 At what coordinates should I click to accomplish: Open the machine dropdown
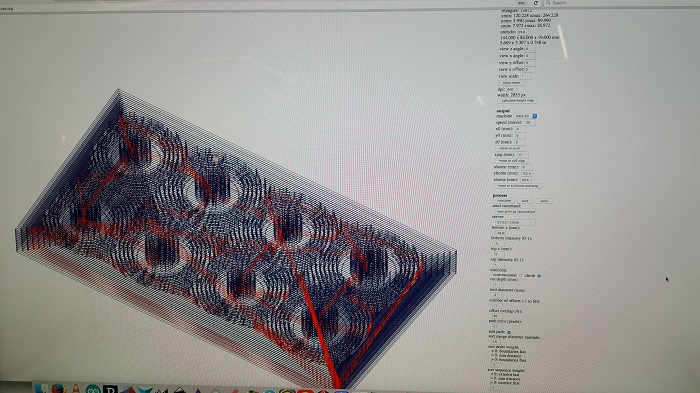[526, 116]
